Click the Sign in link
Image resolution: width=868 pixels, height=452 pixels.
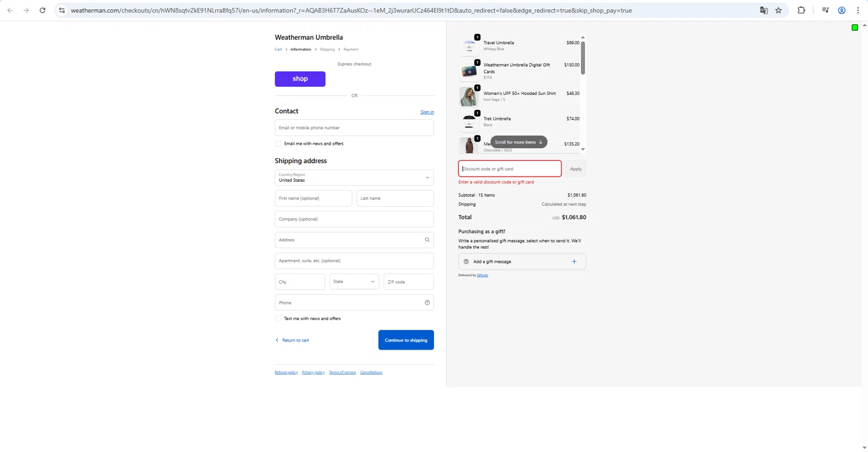point(427,112)
